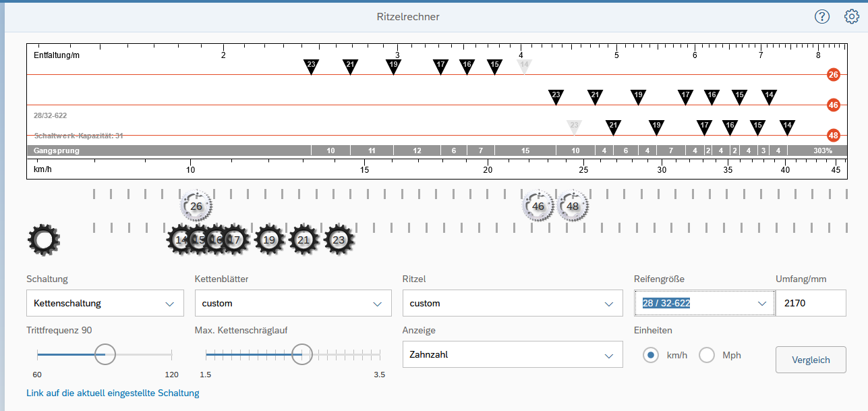Image resolution: width=868 pixels, height=411 pixels.
Task: Open link auf die aktuell eingestellte Schaltung
Action: pyautogui.click(x=113, y=393)
